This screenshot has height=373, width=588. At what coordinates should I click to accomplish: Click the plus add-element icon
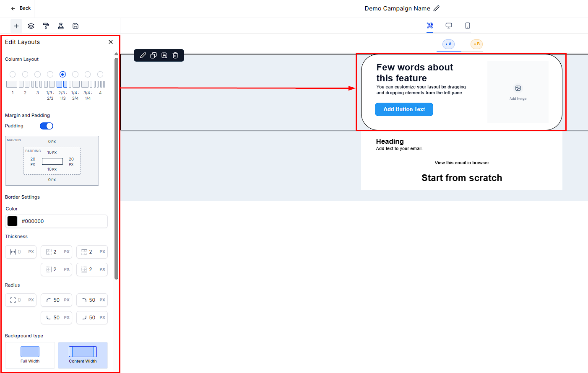[x=16, y=26]
